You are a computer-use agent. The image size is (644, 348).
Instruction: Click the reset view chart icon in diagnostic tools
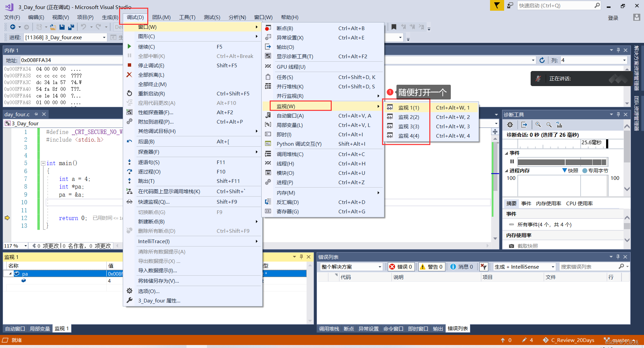[x=559, y=125]
